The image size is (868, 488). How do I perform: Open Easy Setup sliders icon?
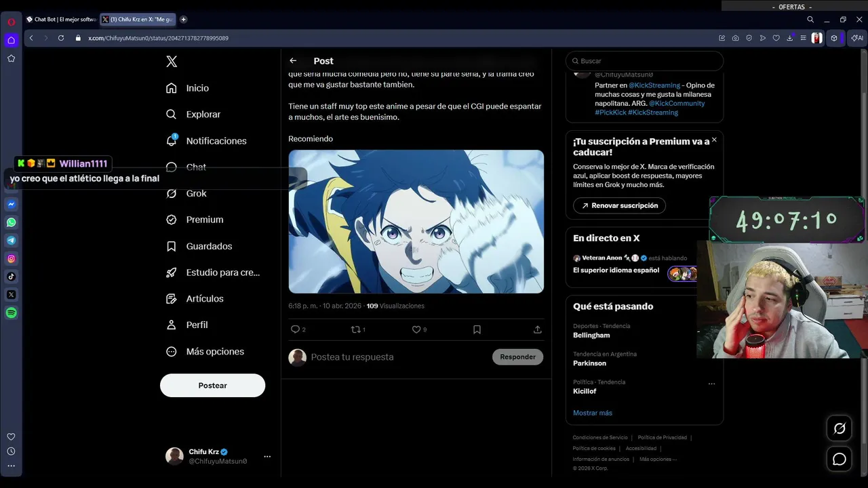point(803,38)
